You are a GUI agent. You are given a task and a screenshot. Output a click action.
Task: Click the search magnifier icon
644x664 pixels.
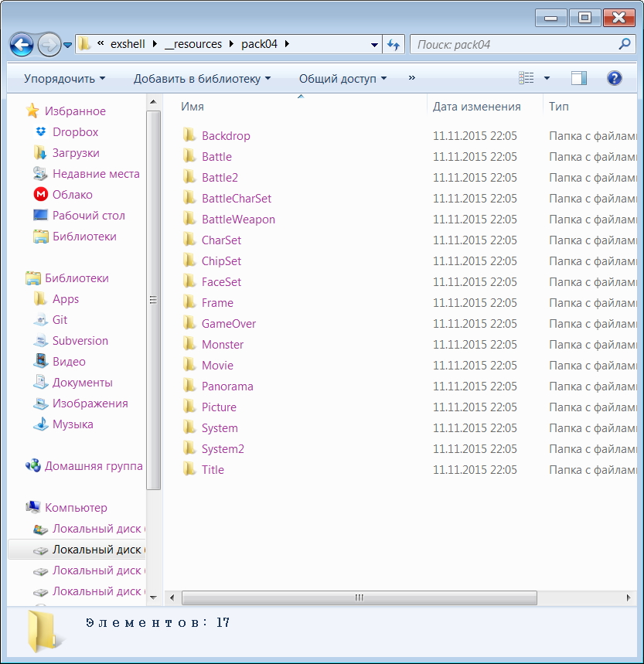(624, 45)
